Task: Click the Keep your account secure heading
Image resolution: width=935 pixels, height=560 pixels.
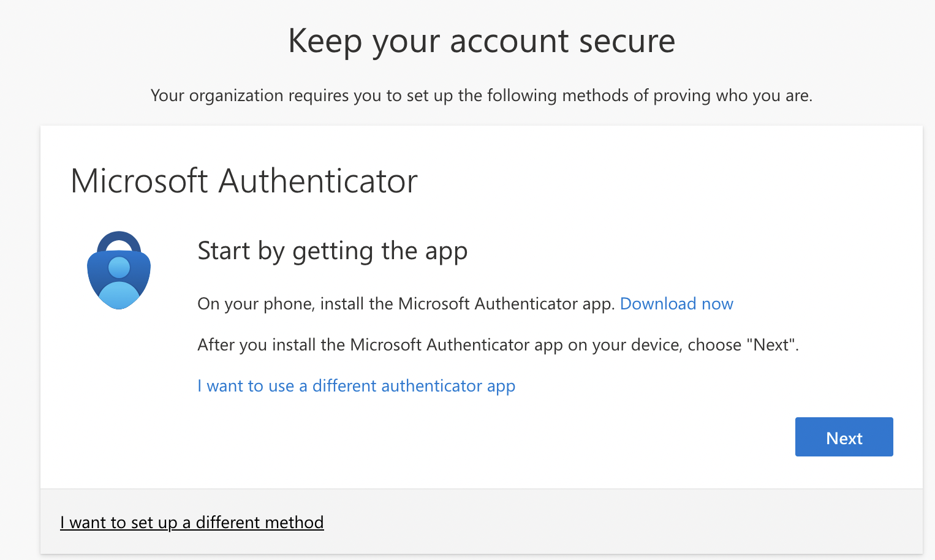Action: [482, 42]
